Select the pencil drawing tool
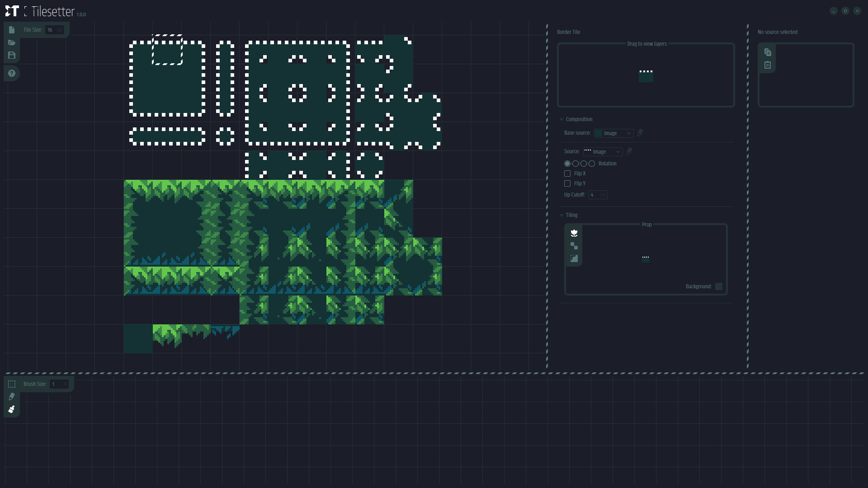 tap(12, 396)
